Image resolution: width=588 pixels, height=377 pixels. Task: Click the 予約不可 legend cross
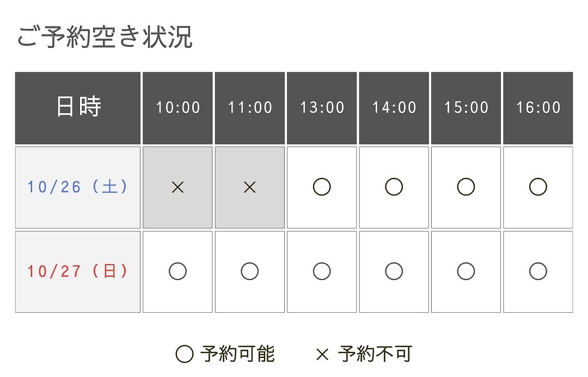click(x=322, y=355)
